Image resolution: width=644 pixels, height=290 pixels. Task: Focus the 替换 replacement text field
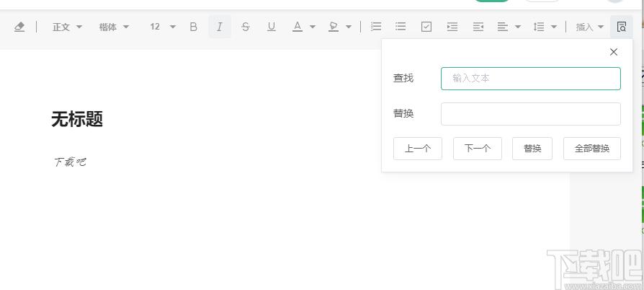[x=531, y=114]
